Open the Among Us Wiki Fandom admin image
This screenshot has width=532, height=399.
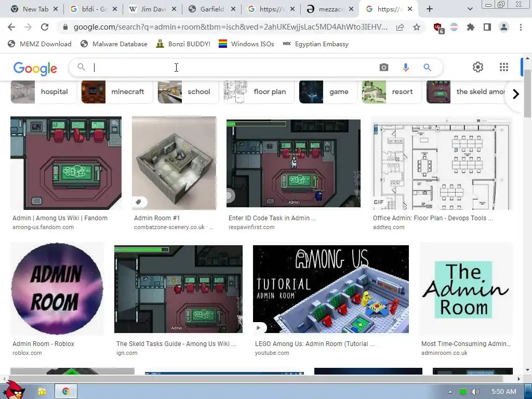pos(66,163)
